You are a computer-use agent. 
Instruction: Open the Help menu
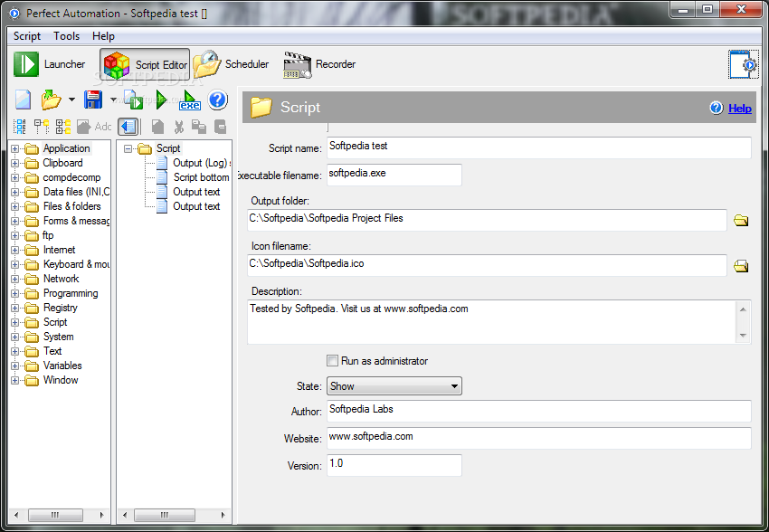pyautogui.click(x=103, y=36)
